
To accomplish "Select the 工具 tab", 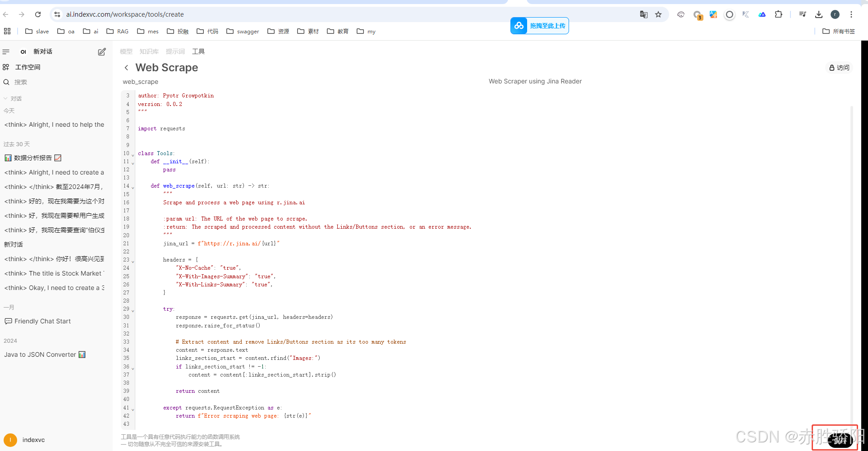I will pos(198,51).
